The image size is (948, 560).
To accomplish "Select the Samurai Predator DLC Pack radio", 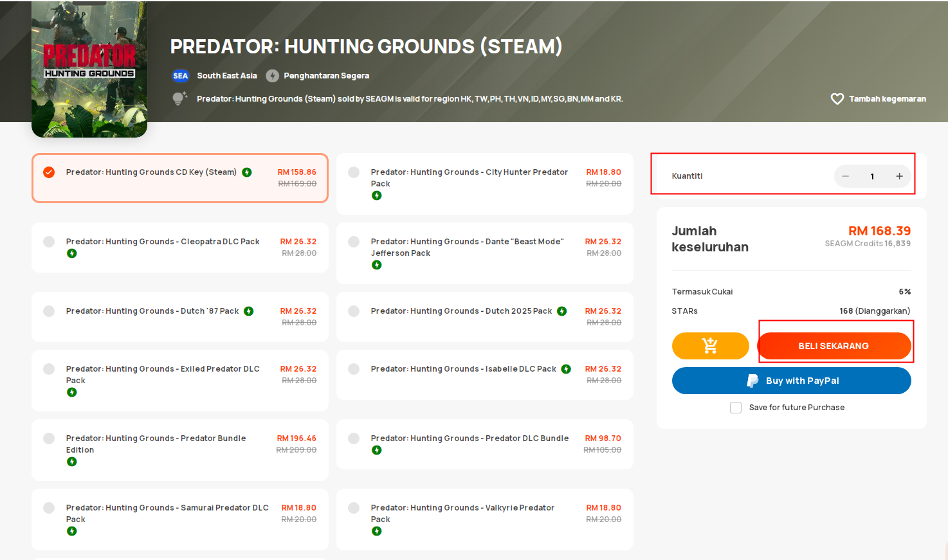I will [x=49, y=508].
